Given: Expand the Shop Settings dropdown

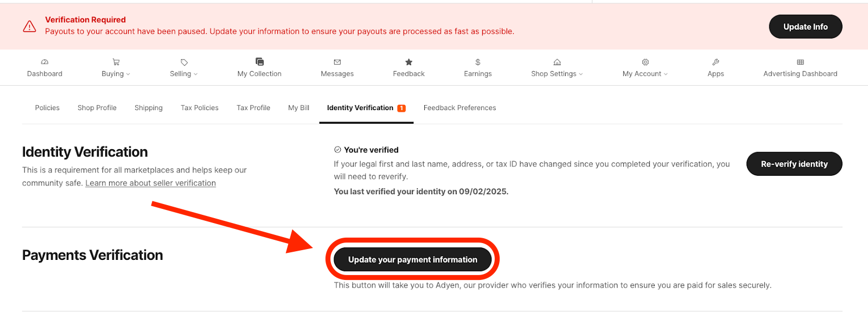Looking at the screenshot, I should 557,74.
